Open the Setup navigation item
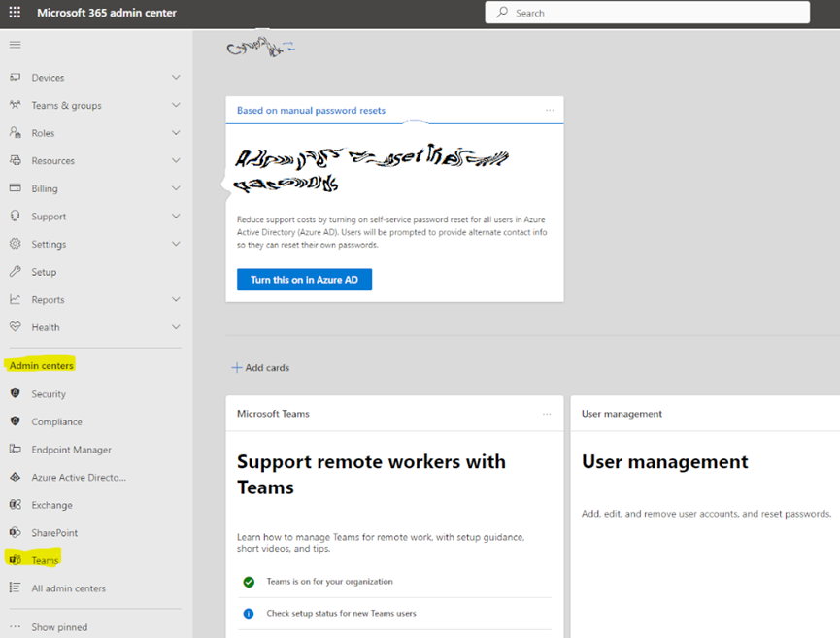840x638 pixels. tap(44, 272)
